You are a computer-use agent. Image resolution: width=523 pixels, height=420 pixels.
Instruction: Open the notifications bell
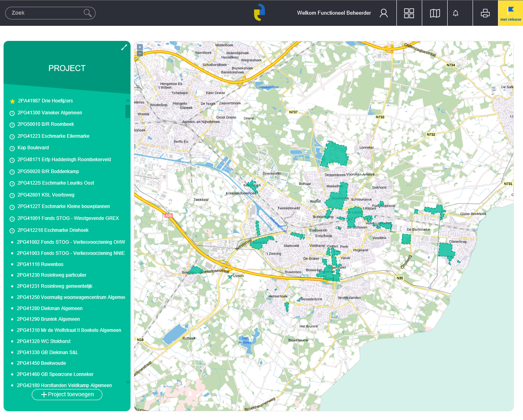pos(456,13)
